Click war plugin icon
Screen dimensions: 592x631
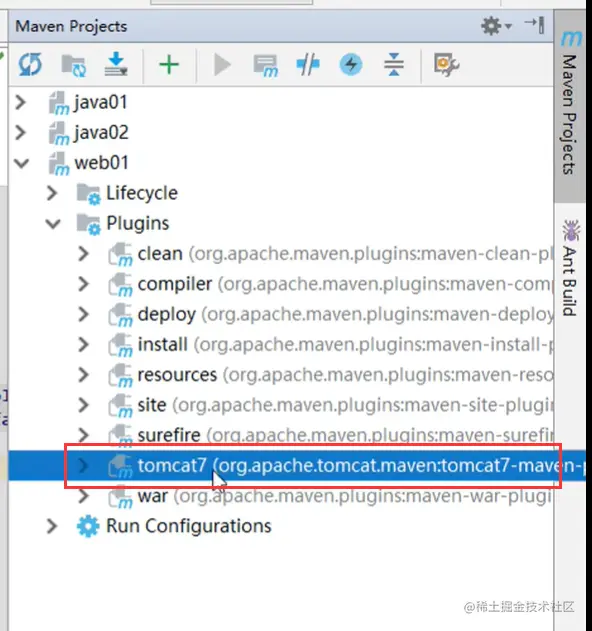[x=120, y=497]
